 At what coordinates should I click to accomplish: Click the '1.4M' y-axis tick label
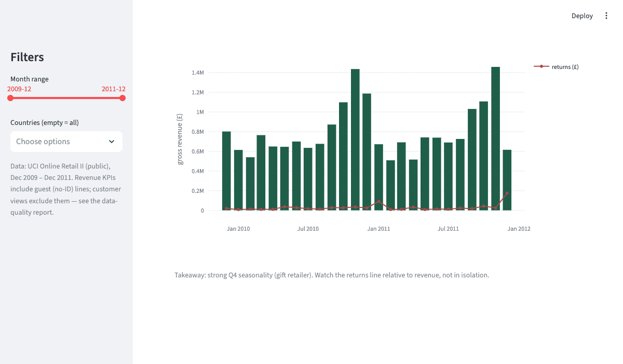198,73
